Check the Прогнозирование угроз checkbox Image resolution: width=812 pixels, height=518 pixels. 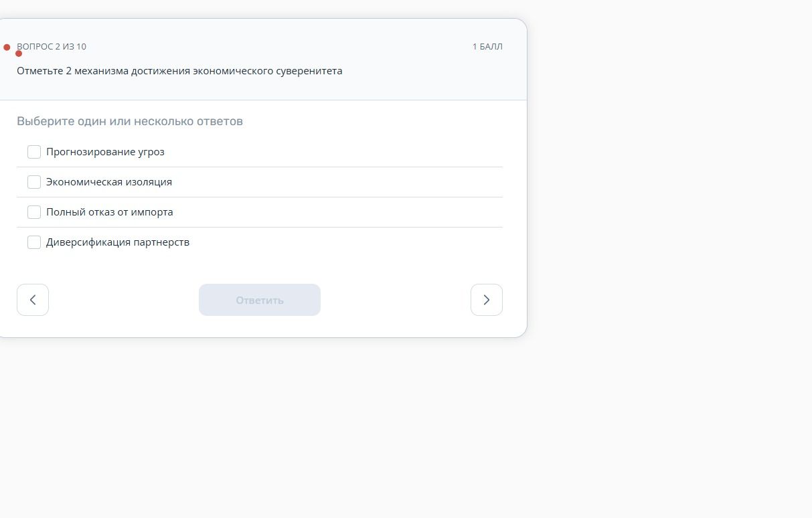tap(34, 152)
